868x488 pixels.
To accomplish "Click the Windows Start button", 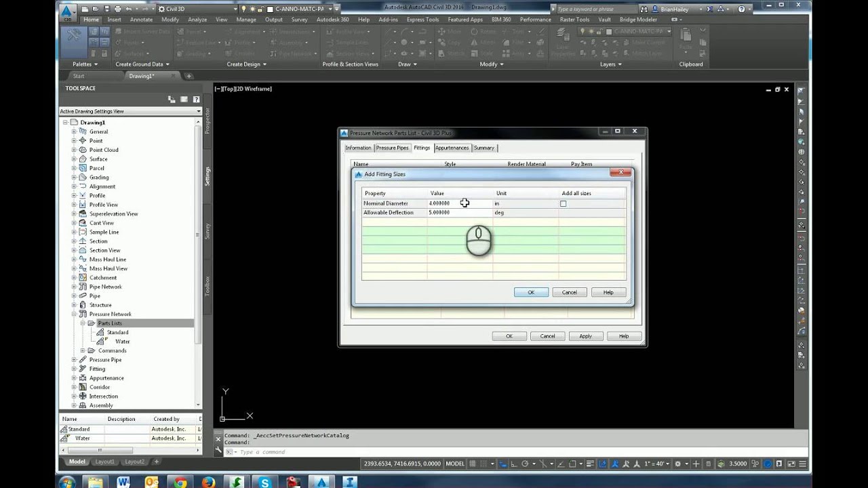I will tap(67, 482).
